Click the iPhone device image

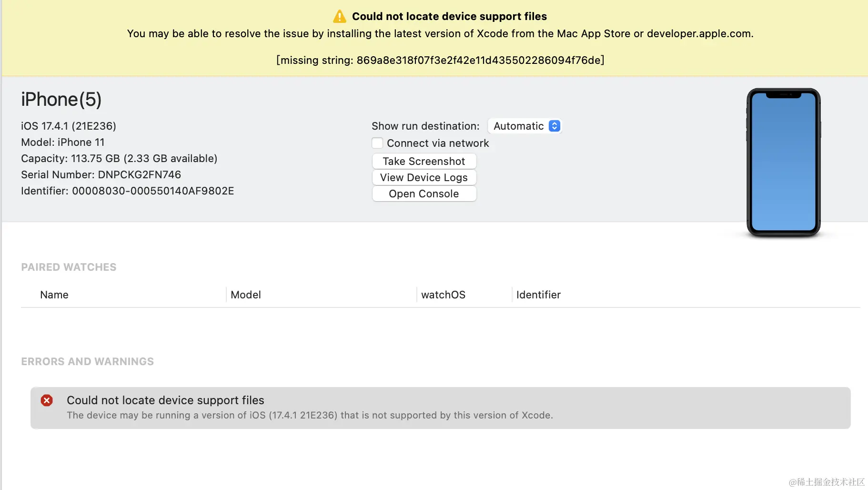[x=783, y=163]
